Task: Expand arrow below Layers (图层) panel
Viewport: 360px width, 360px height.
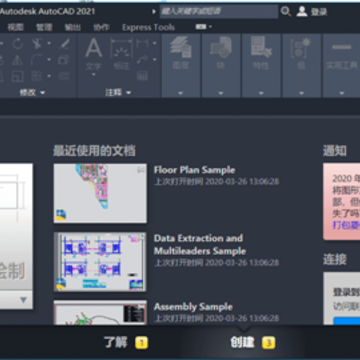Action: point(181,93)
